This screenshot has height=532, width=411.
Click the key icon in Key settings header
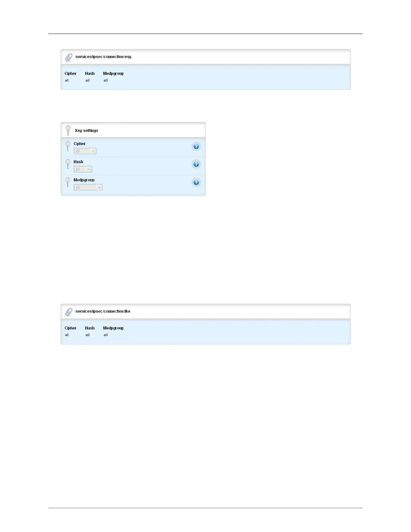coord(68,130)
